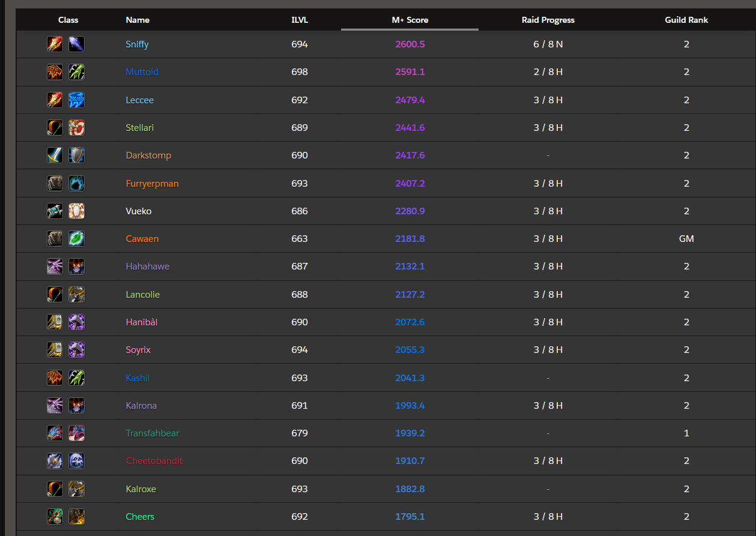Open Soyrix's character profile

coord(138,349)
